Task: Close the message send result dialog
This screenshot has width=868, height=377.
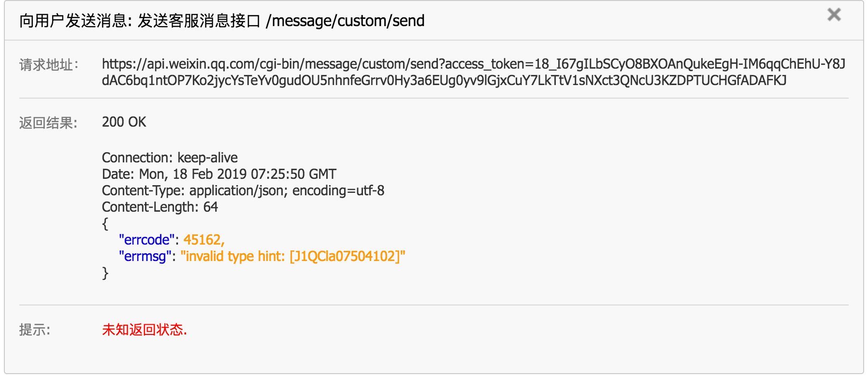Action: click(x=834, y=14)
